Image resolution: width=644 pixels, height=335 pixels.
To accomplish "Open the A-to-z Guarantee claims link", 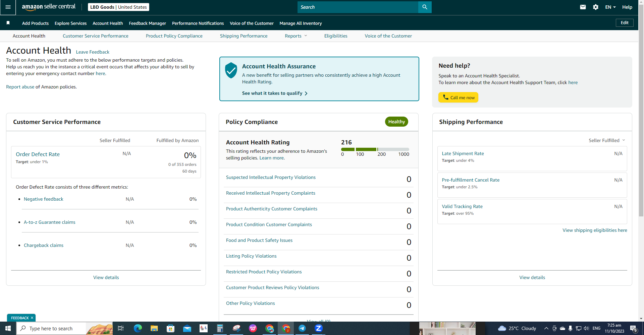I will point(50,222).
